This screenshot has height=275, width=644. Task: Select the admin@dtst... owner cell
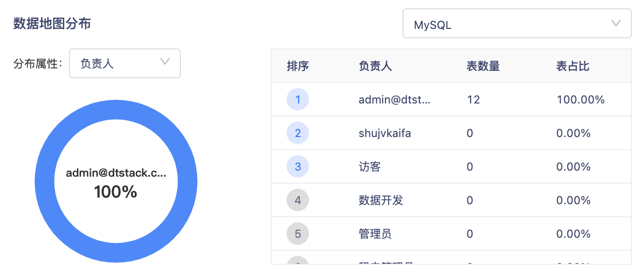394,99
